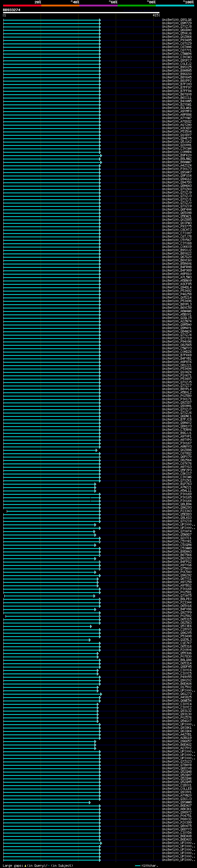The height and width of the screenshot is (868, 197).
Task: Select hit label UniRef100_Q2XTC1
Action: pos(177,538)
